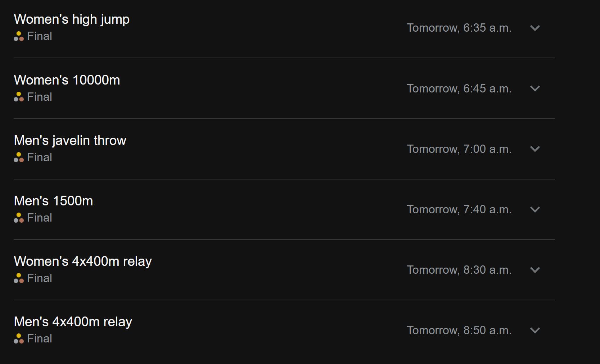Open the Women's 10000m event title

(x=67, y=80)
